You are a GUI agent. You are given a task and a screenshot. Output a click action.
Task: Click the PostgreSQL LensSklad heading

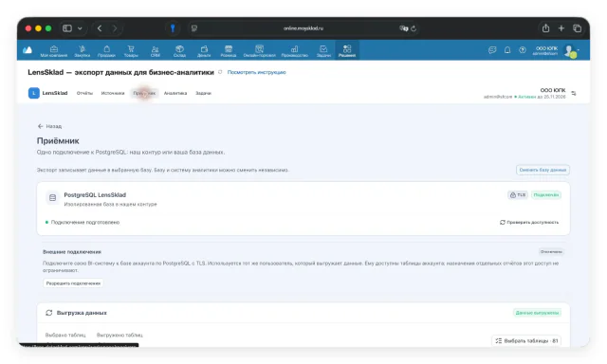pos(95,195)
